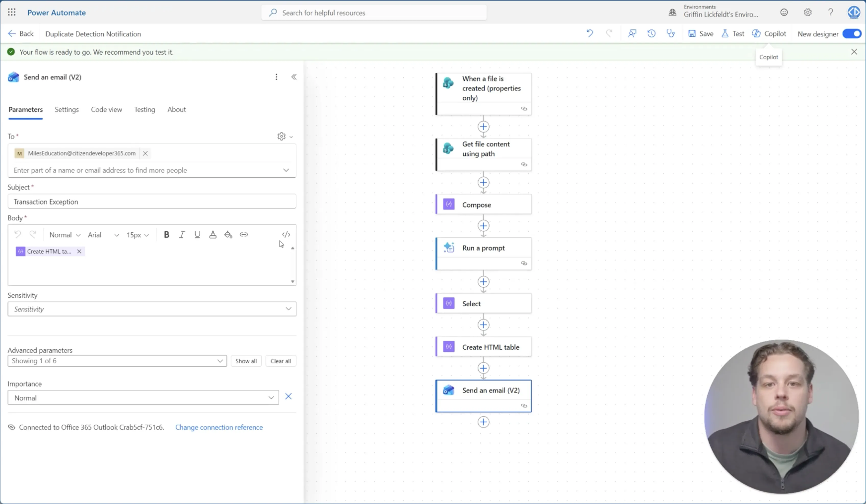Switch to the Settings tab
Viewport: 866px width, 504px height.
tap(67, 109)
